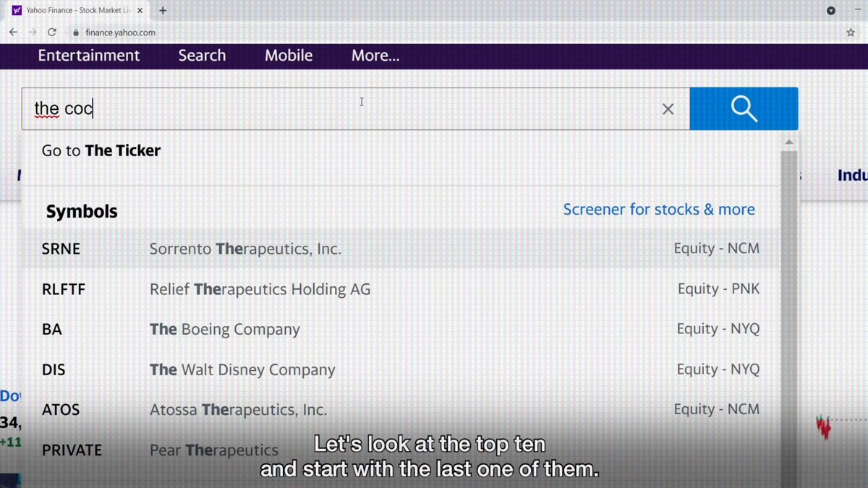The image size is (868, 488).
Task: Clear the search box with X icon
Action: pos(668,109)
